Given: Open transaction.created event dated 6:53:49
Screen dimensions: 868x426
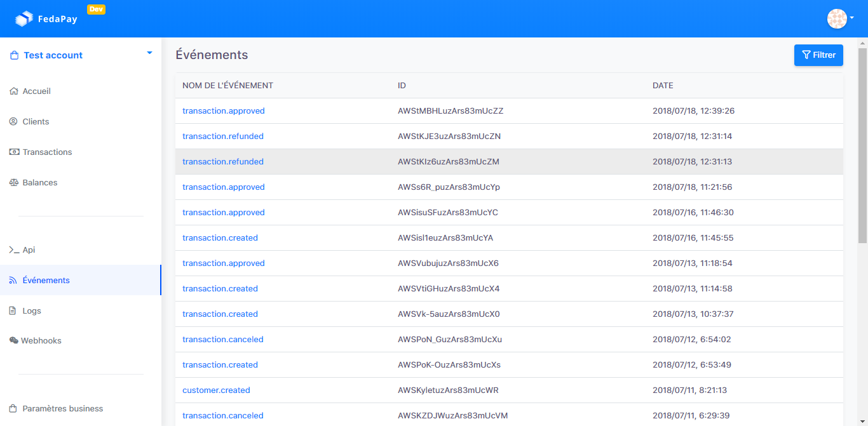Looking at the screenshot, I should coord(220,364).
